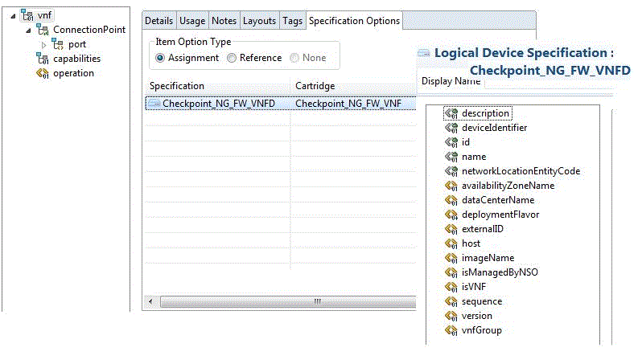The height and width of the screenshot is (364, 638).
Task: Select the deploymentFlavor list entry text
Action: tap(500, 215)
